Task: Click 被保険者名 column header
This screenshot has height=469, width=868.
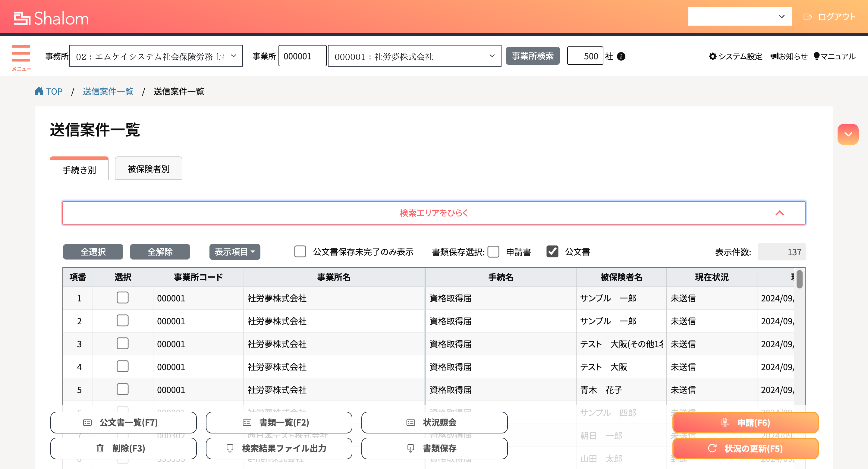Action: tap(621, 277)
